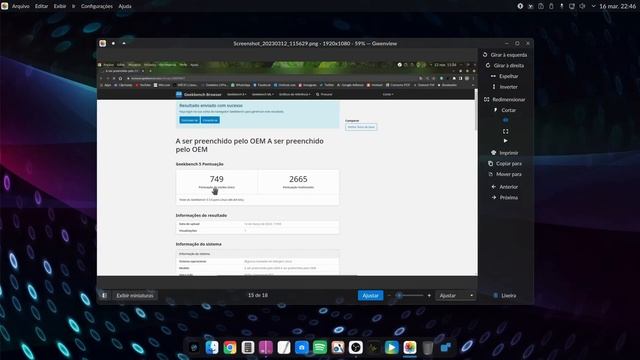Start the slideshow with the play icon

point(505,141)
